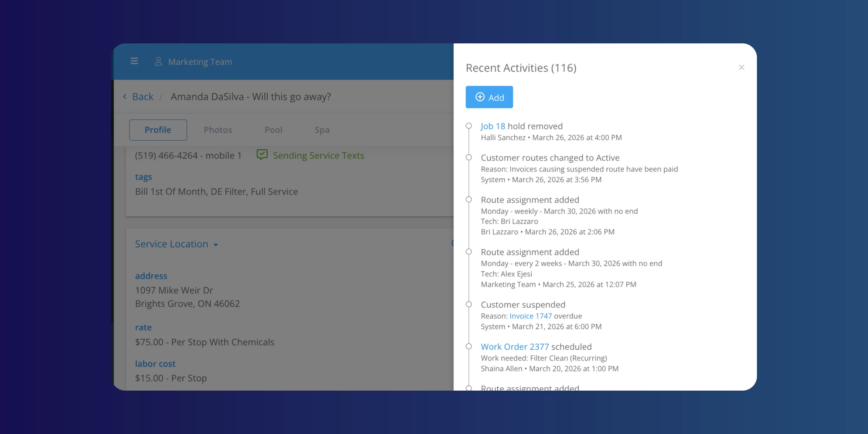
Task: Click the Job 18 timeline marker circle
Action: [x=469, y=126]
